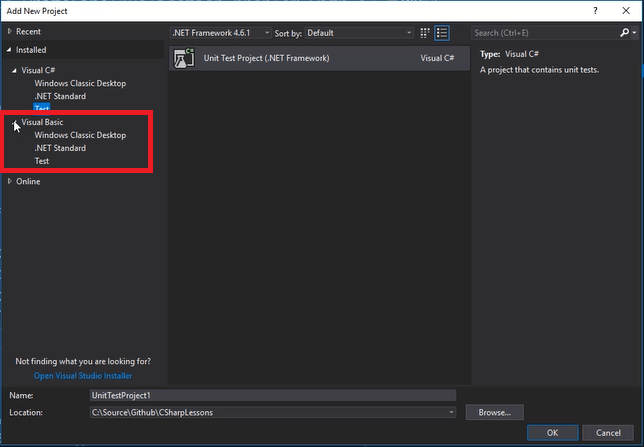Viewport: 644px width, 447px height.
Task: Switch to medium icons list view
Action: 442,33
